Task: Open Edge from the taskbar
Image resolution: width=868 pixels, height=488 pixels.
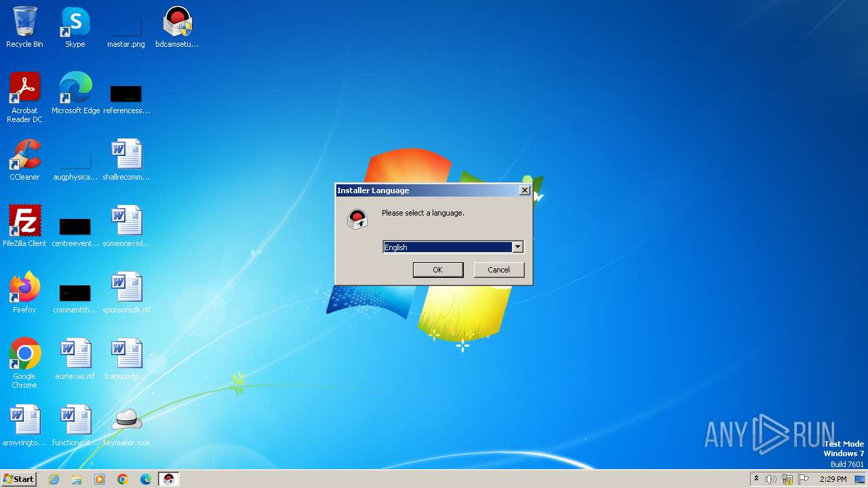Action: coord(146,479)
